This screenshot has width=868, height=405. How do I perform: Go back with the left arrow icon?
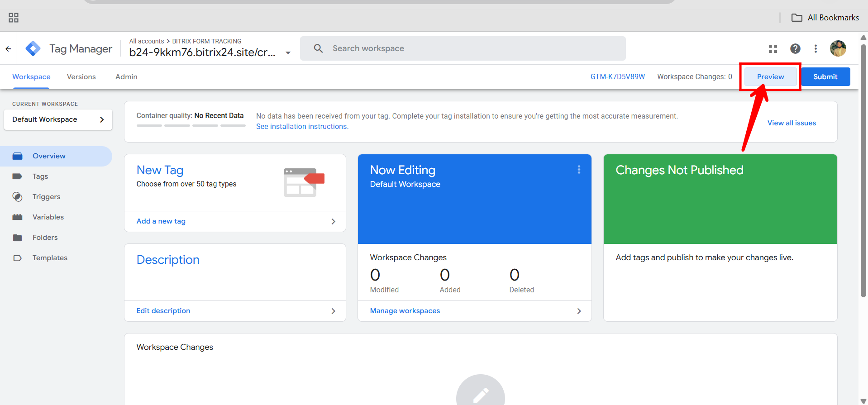click(8, 48)
